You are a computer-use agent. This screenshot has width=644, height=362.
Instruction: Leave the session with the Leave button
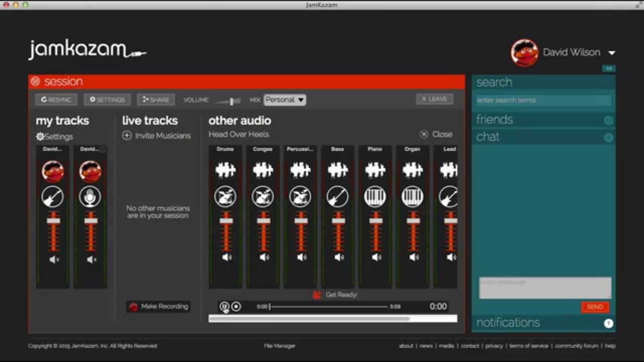pos(435,99)
